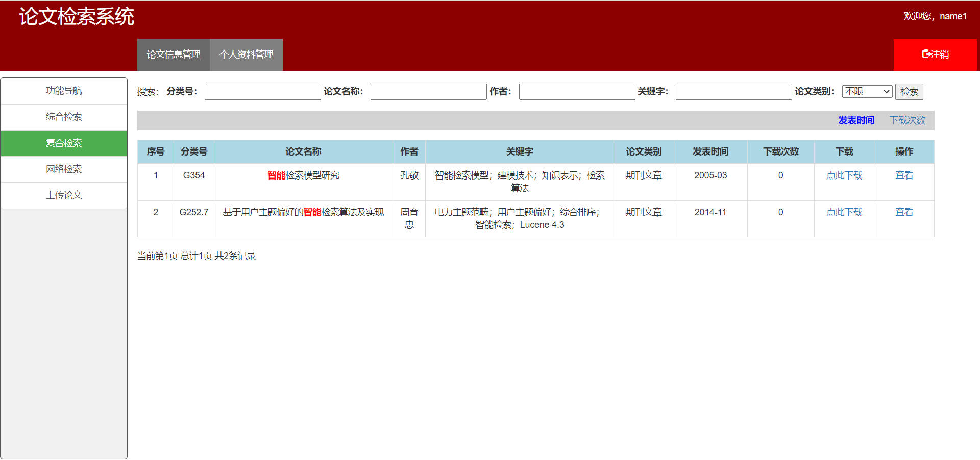Focus the 分类号 input field
The width and height of the screenshot is (980, 460).
pyautogui.click(x=262, y=92)
